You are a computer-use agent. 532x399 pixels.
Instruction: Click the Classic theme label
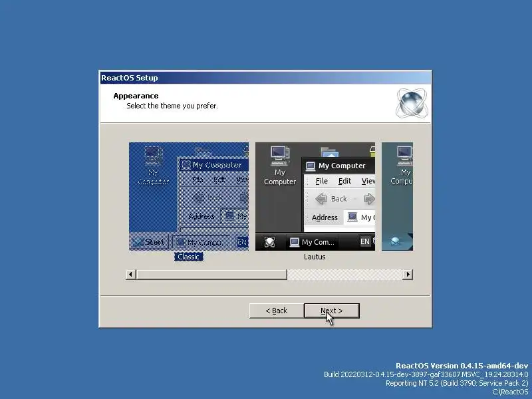(x=189, y=257)
